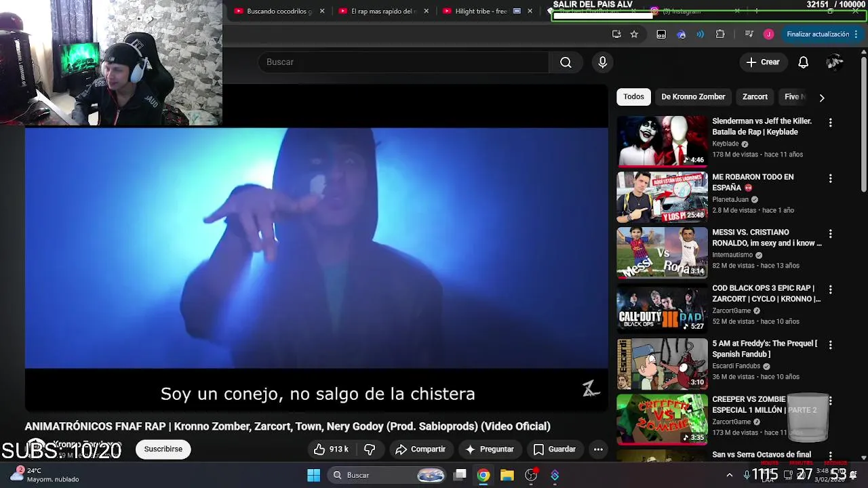Open options menu for MESSI VS. CRISTIANO video
868x488 pixels.
[830, 234]
